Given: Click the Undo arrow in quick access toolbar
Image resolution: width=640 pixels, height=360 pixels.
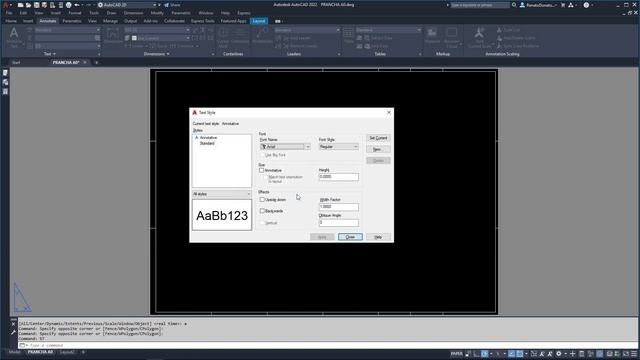Looking at the screenshot, I should (x=77, y=5).
